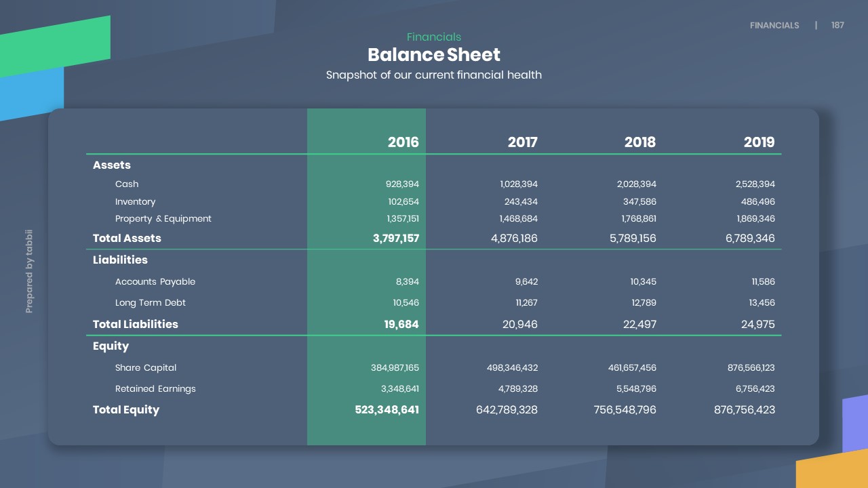Click the Balance Sheet title
Image resolution: width=868 pixels, height=488 pixels.
pyautogui.click(x=434, y=55)
